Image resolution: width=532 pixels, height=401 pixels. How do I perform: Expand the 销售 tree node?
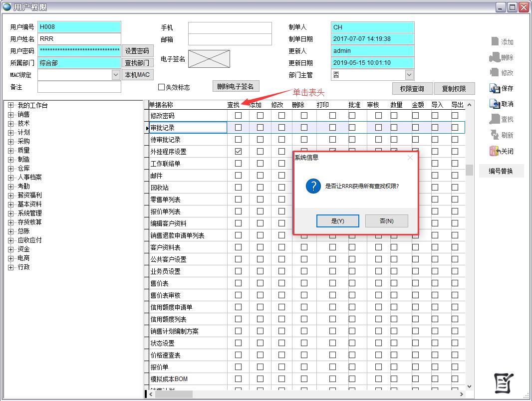pyautogui.click(x=11, y=114)
